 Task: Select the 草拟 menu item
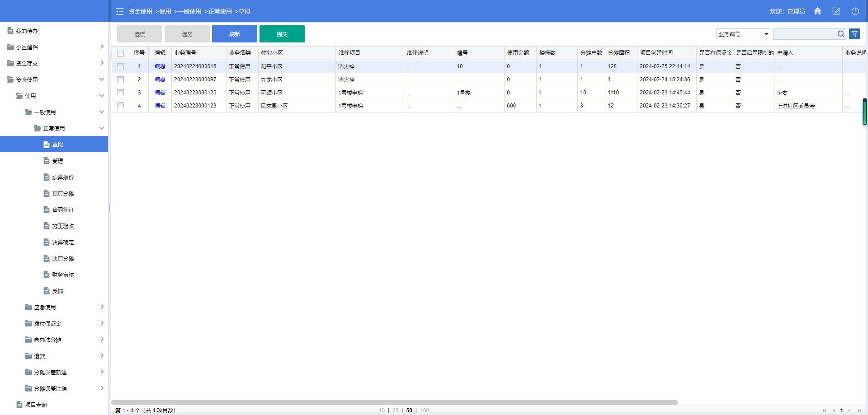pyautogui.click(x=54, y=145)
